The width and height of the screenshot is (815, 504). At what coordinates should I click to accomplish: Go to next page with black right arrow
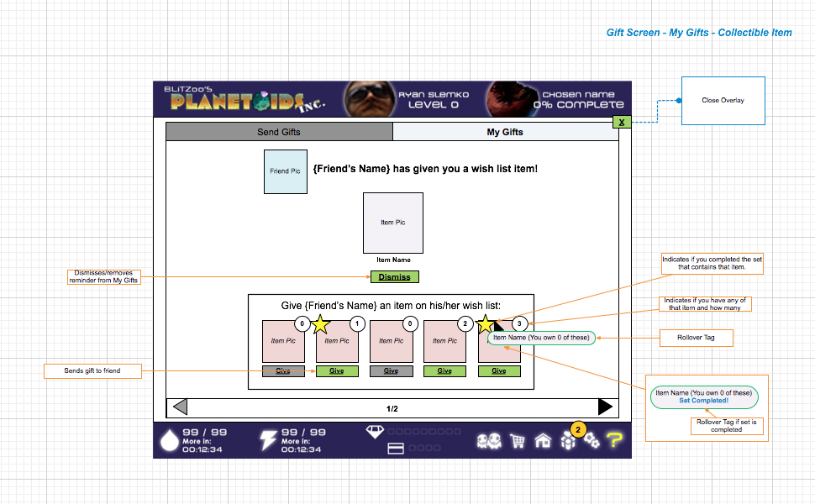point(605,407)
